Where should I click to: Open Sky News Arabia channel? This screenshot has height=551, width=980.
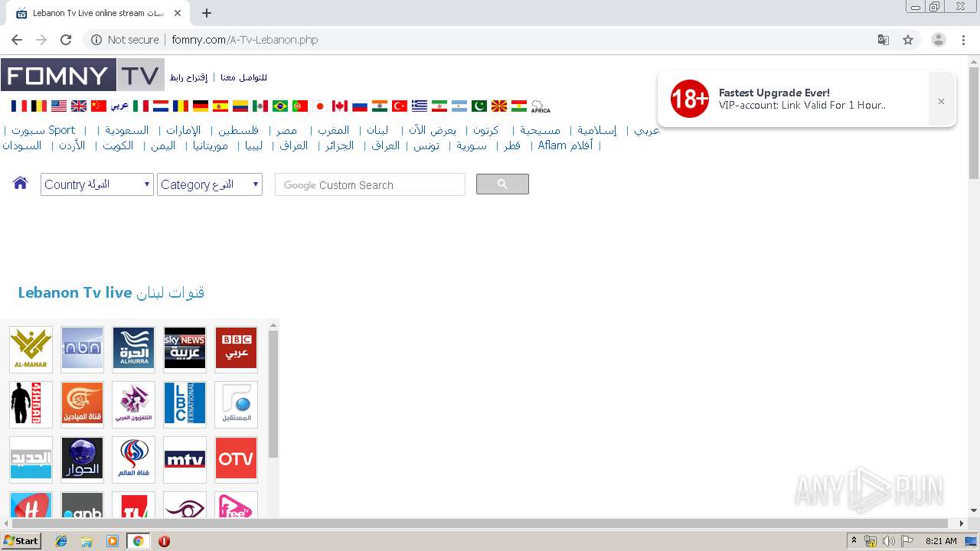pyautogui.click(x=185, y=349)
